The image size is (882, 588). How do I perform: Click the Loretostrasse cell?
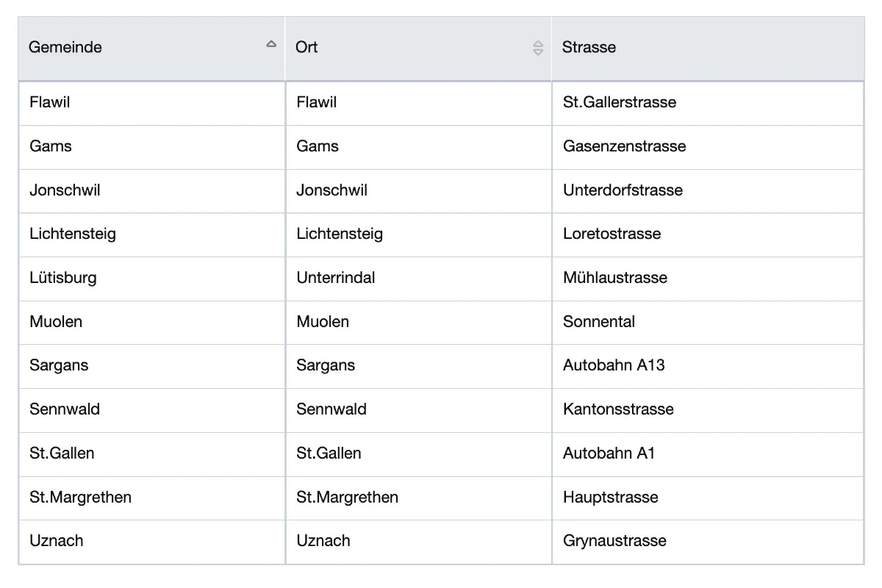pyautogui.click(x=708, y=234)
